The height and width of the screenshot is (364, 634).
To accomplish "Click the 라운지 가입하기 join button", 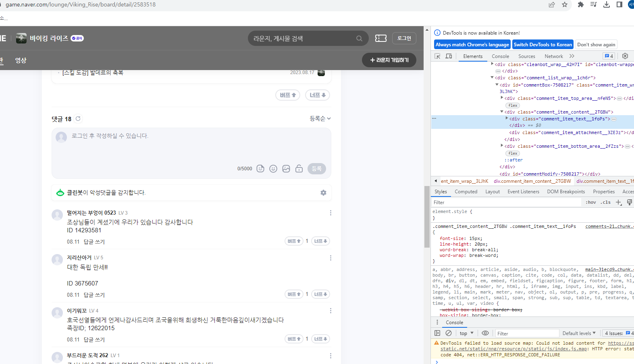I will (389, 60).
